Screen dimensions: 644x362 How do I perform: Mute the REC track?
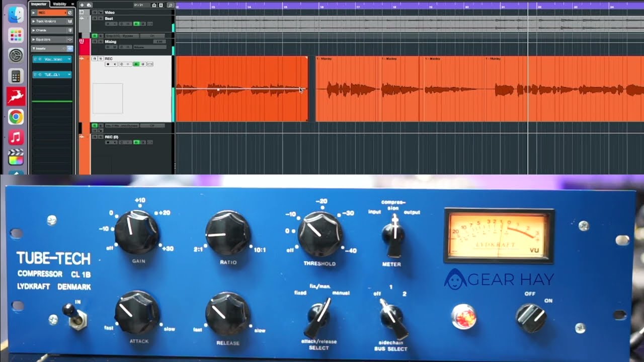point(94,59)
